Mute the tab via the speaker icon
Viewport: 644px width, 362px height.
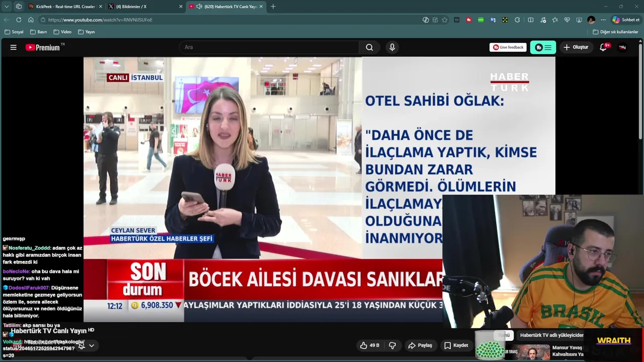[x=199, y=7]
